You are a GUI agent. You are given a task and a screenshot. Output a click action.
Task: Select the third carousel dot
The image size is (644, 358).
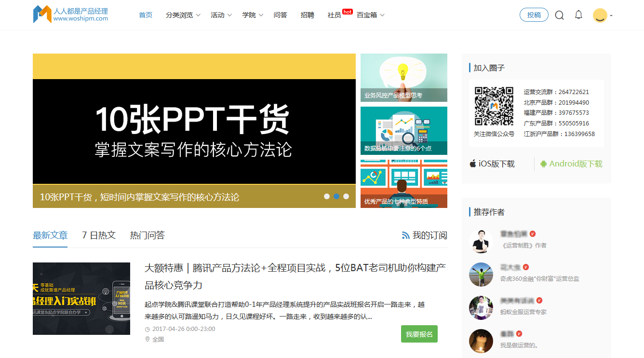click(x=346, y=196)
